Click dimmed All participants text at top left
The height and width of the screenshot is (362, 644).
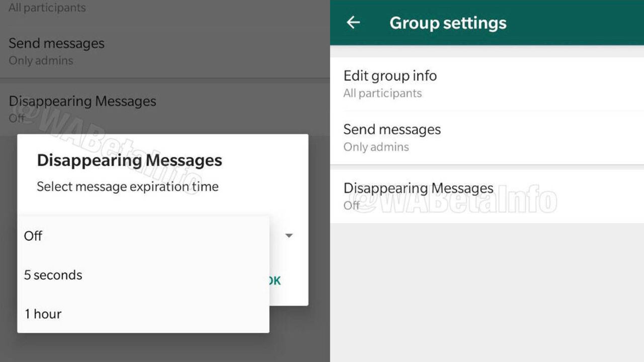(x=47, y=8)
